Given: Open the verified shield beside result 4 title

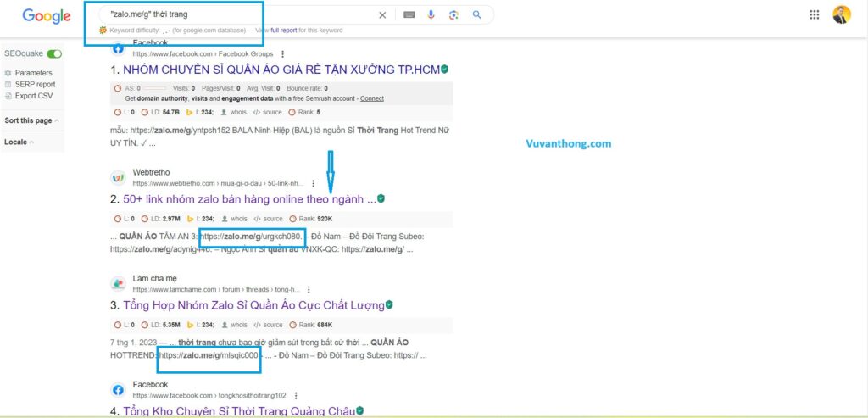Looking at the screenshot, I should [x=359, y=411].
